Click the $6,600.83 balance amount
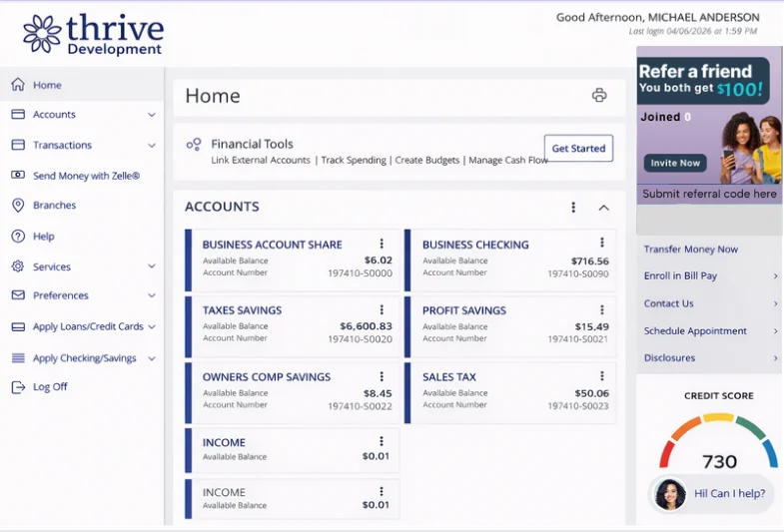784x532 pixels. pos(366,326)
